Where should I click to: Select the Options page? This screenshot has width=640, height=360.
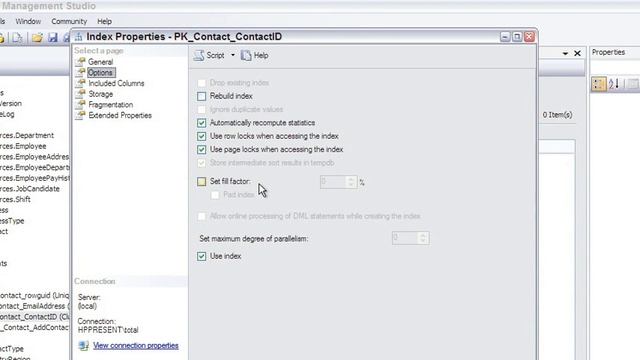(x=100, y=73)
